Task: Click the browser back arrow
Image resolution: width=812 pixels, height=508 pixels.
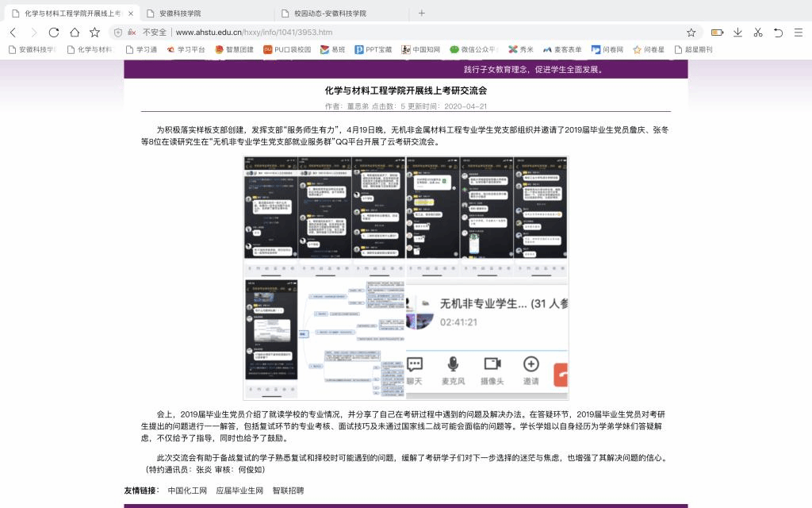Action: point(13,33)
